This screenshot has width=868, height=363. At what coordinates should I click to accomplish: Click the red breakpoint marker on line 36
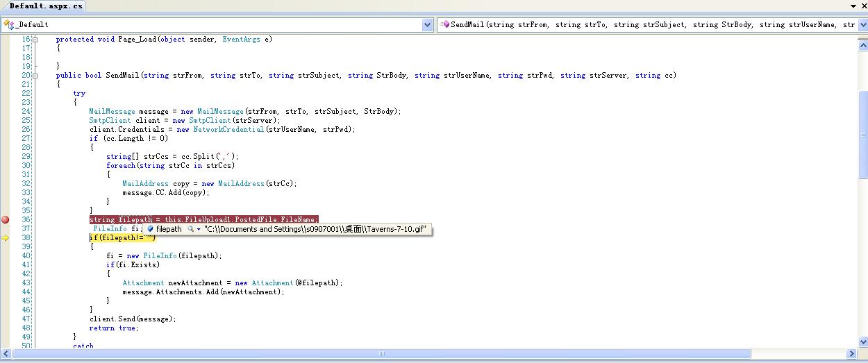6,220
